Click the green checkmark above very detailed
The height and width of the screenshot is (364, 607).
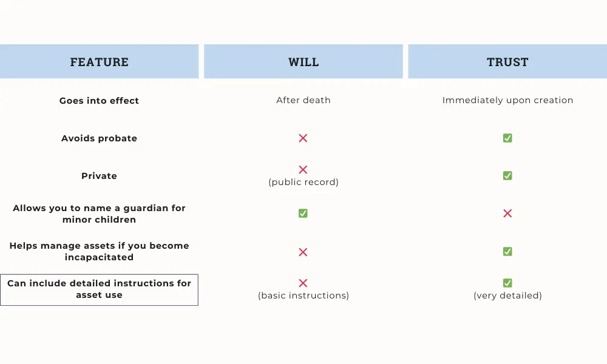pos(507,283)
